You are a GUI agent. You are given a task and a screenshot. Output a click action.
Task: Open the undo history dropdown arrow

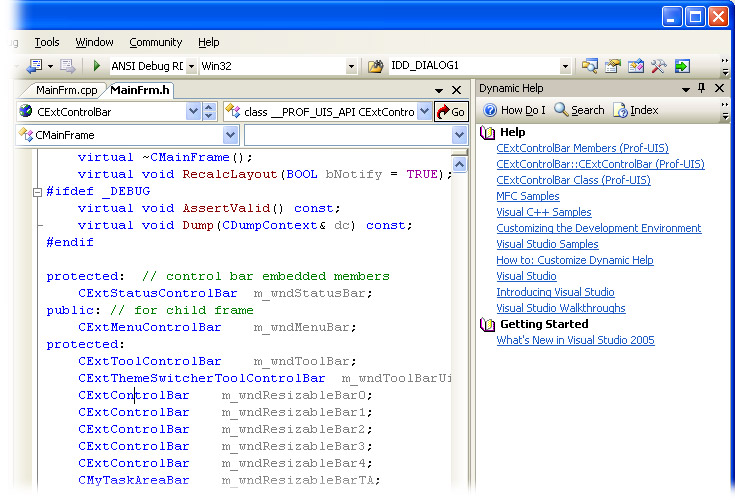click(x=50, y=66)
